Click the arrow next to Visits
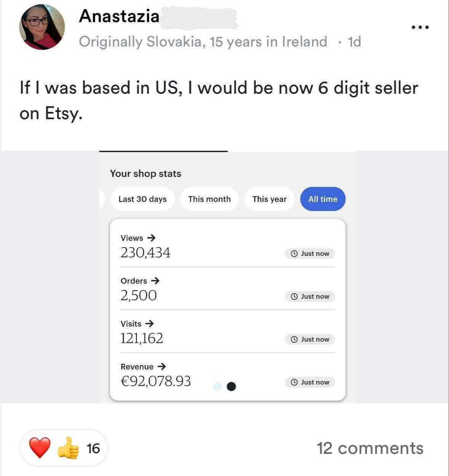449x476 pixels. (149, 323)
